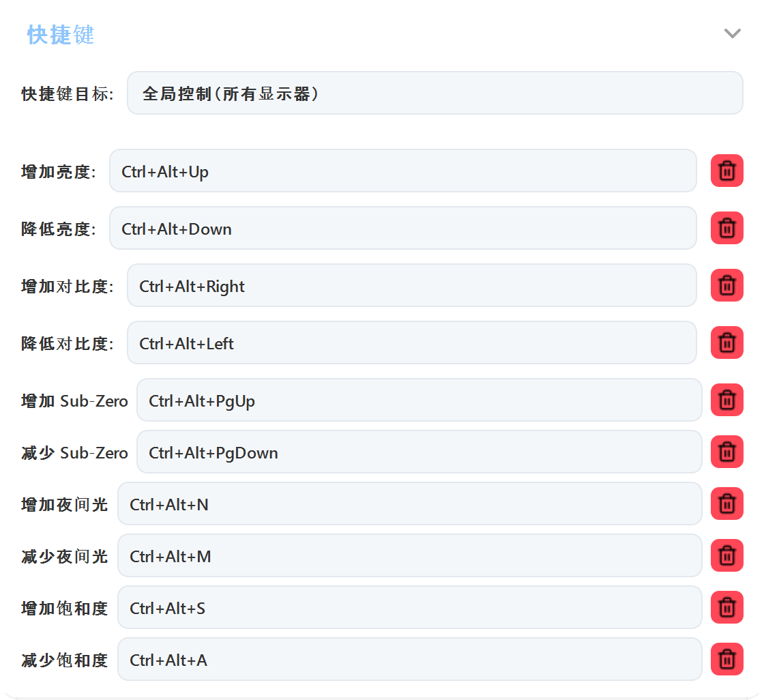Image resolution: width=764 pixels, height=700 pixels.
Task: Click the Ctrl+Alt+N shortcut field
Action: tap(410, 504)
